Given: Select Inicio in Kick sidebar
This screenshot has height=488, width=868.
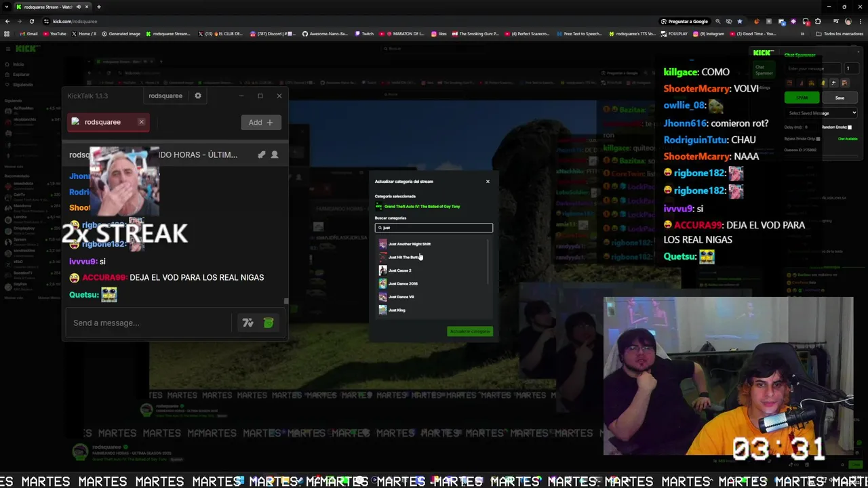Looking at the screenshot, I should (x=15, y=64).
